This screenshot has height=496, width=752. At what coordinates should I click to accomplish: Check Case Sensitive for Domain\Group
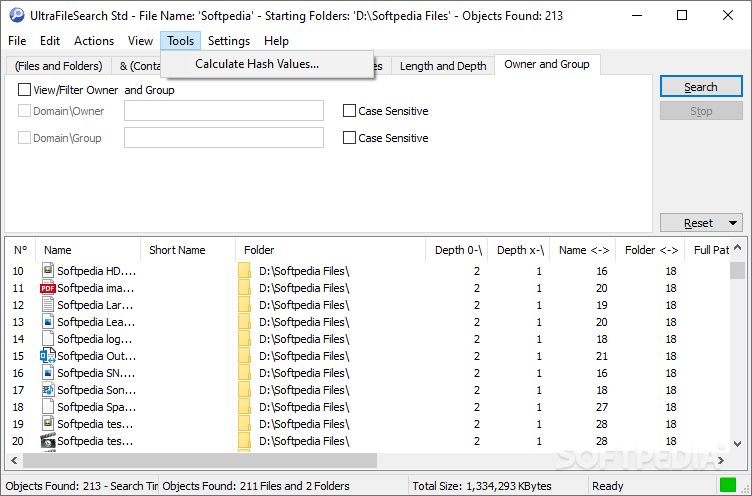[349, 138]
